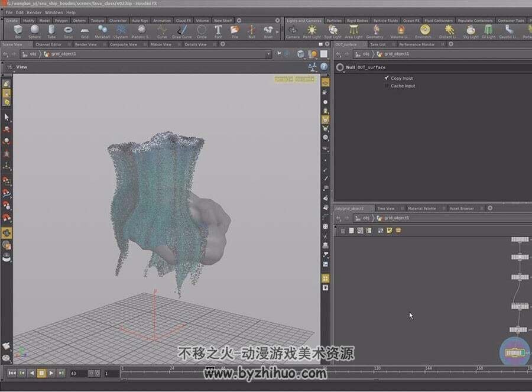Toggle the Copy Input checkbox
Image resolution: width=532 pixels, height=392 pixels.
pyautogui.click(x=387, y=78)
